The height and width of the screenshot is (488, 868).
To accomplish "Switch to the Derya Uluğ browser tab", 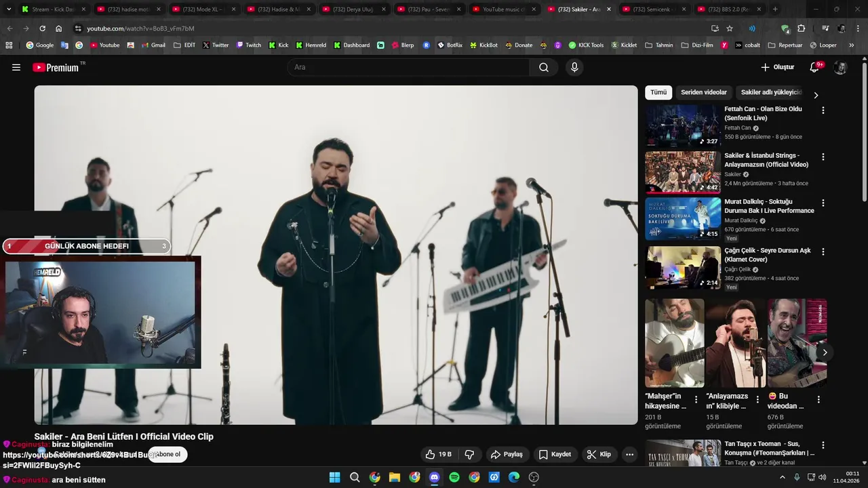I will click(353, 9).
